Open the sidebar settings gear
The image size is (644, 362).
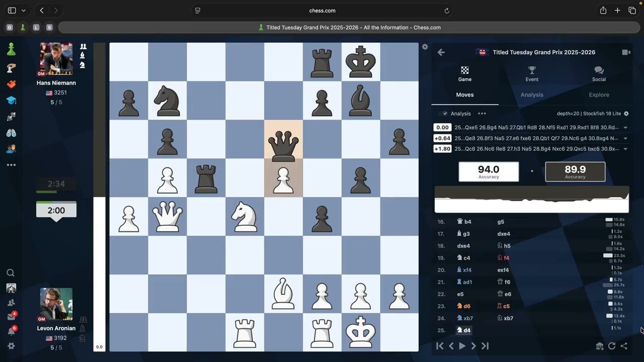click(x=11, y=346)
